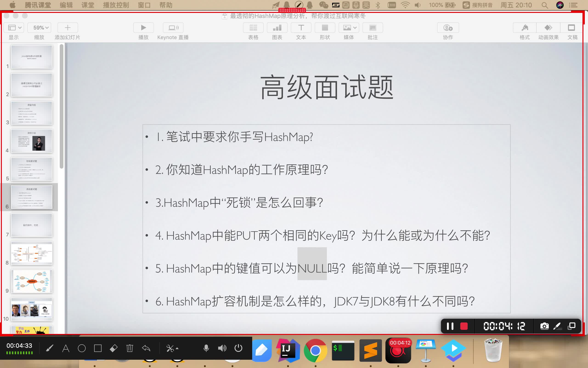Viewport: 588px width, 368px height.
Task: Open the Apple menu
Action: (12, 5)
